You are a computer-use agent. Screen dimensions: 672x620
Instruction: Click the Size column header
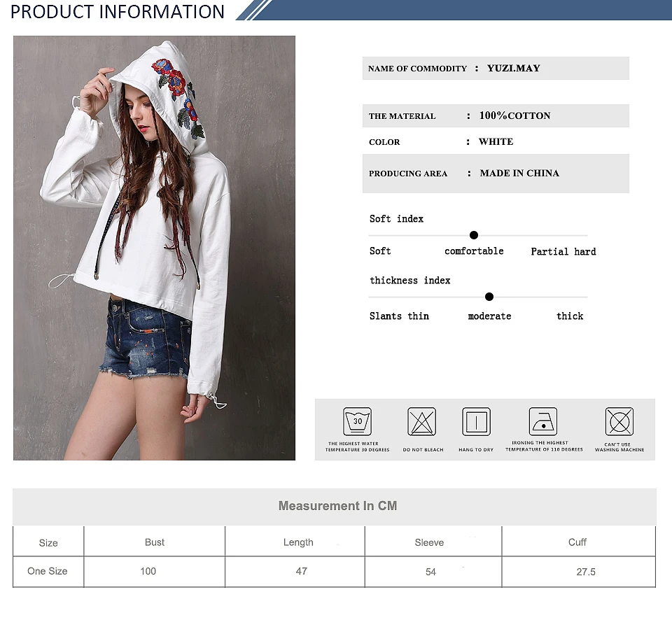[x=48, y=543]
